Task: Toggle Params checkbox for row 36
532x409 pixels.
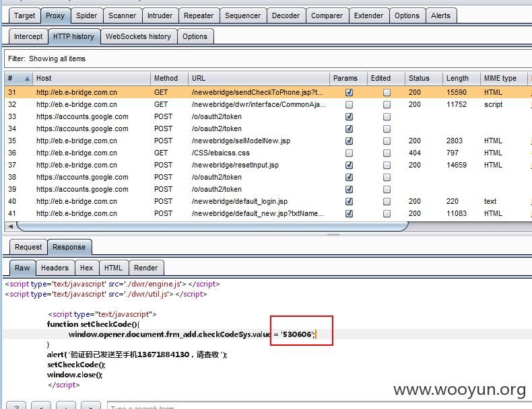Action: pos(349,153)
